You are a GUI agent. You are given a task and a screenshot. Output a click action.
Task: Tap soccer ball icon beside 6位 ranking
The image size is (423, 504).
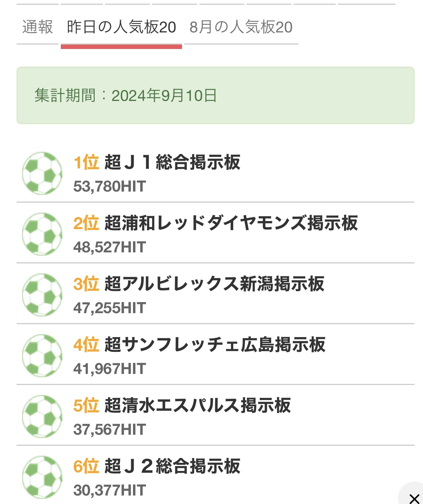tap(42, 477)
